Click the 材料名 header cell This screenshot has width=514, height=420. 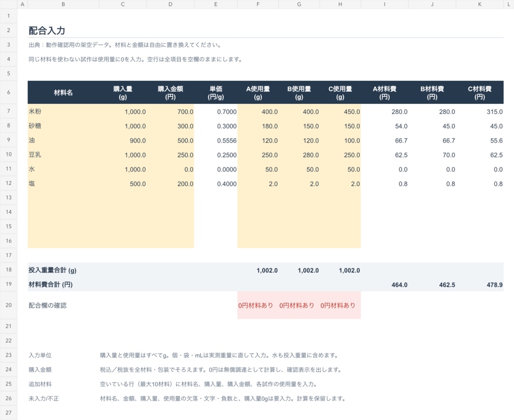[x=63, y=92]
